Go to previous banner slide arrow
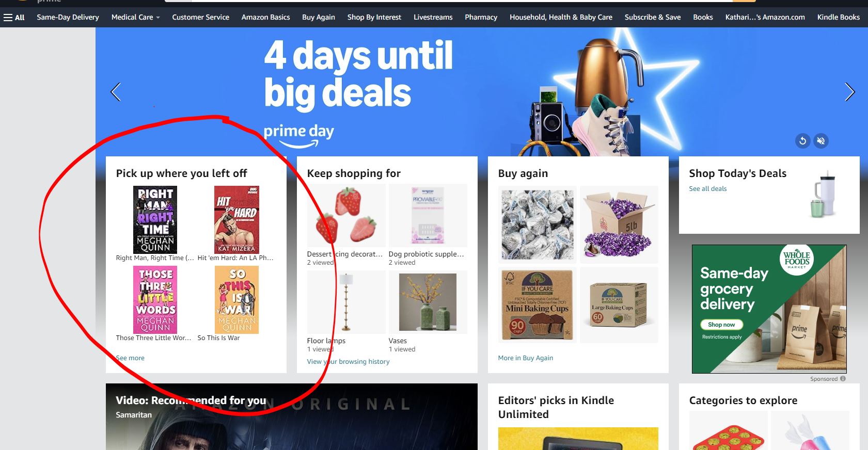Image resolution: width=868 pixels, height=450 pixels. [x=116, y=92]
